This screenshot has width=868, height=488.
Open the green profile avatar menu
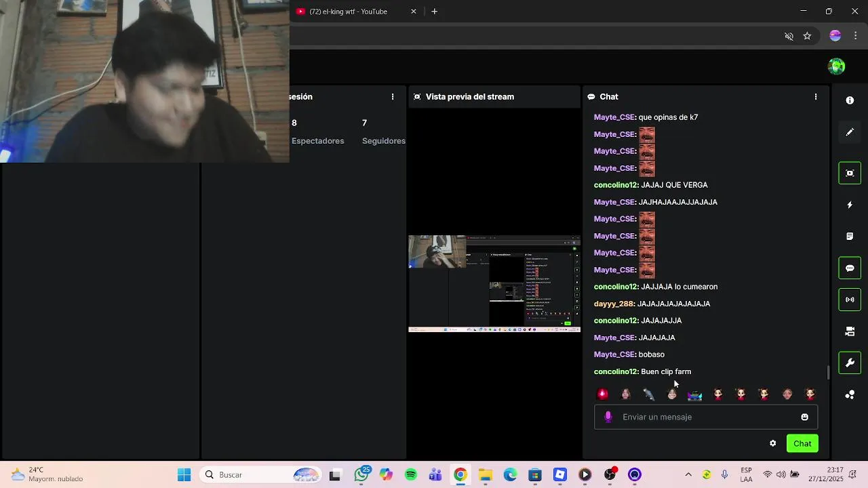tap(837, 66)
